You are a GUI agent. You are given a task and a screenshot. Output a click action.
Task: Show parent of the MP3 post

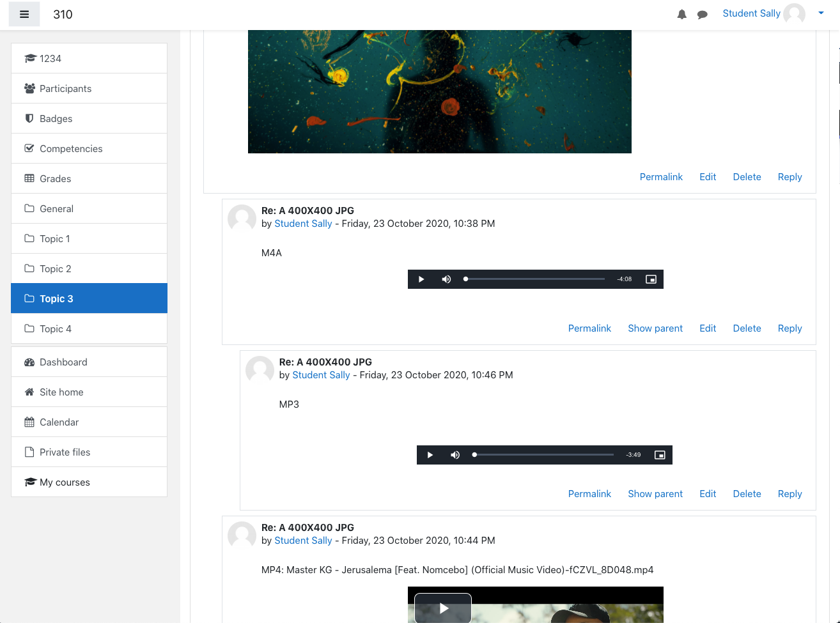click(655, 494)
